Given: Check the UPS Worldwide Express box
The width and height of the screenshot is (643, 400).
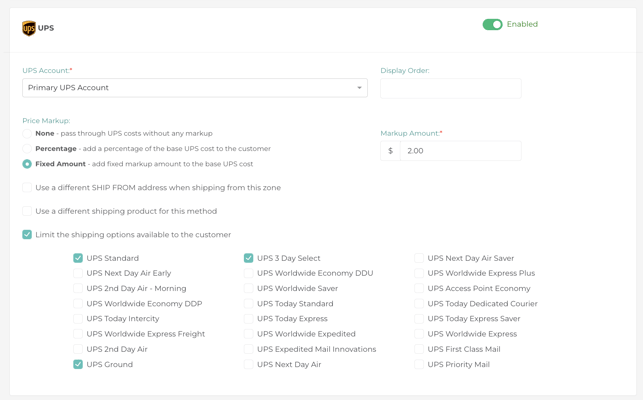Looking at the screenshot, I should pyautogui.click(x=419, y=334).
